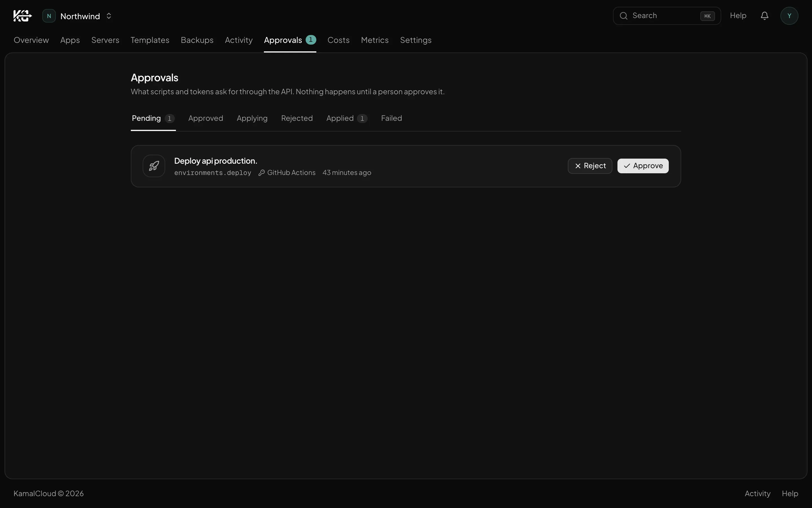
Task: Click the environments.deploy label
Action: click(213, 173)
